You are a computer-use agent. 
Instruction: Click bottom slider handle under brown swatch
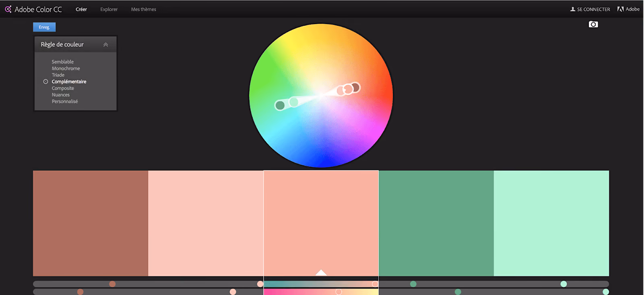pos(80,292)
